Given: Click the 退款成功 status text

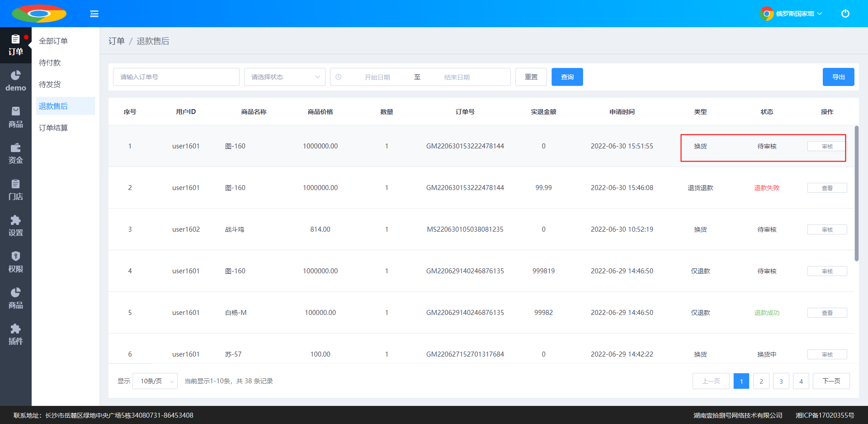Looking at the screenshot, I should (767, 313).
